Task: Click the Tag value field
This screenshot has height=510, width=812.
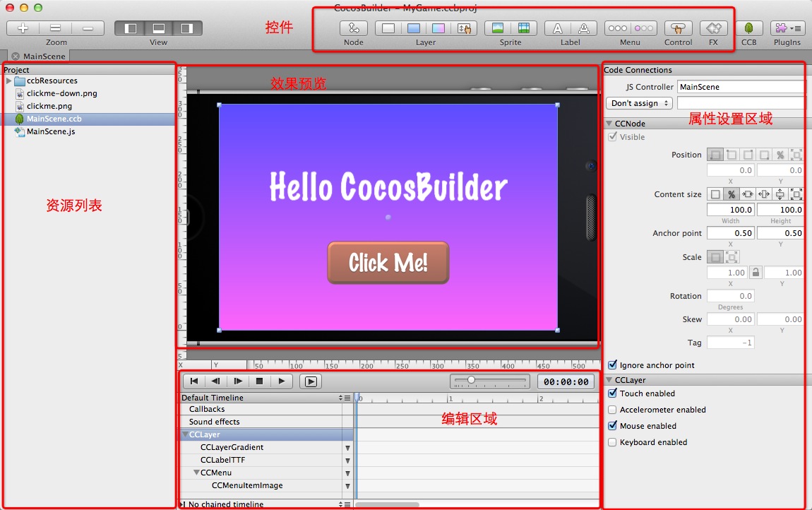Action: [731, 343]
